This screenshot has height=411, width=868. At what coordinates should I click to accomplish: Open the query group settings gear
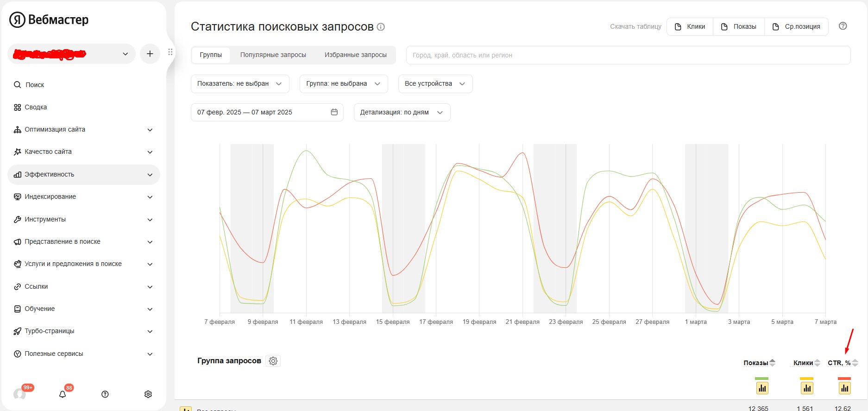273,361
